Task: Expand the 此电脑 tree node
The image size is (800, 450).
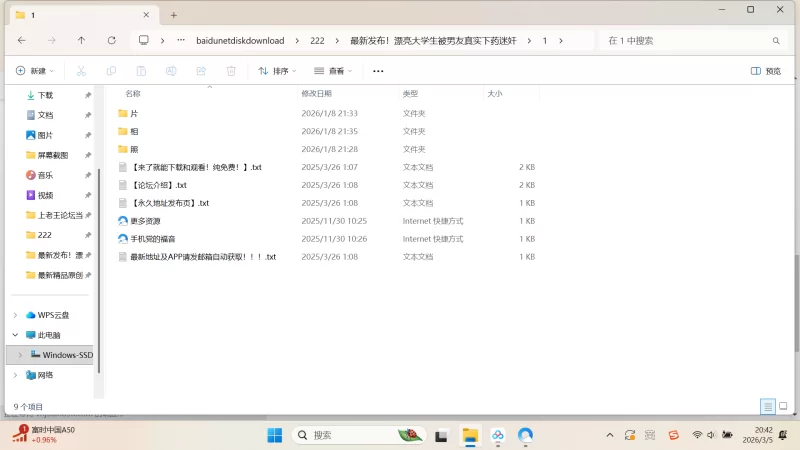Action: (15, 335)
